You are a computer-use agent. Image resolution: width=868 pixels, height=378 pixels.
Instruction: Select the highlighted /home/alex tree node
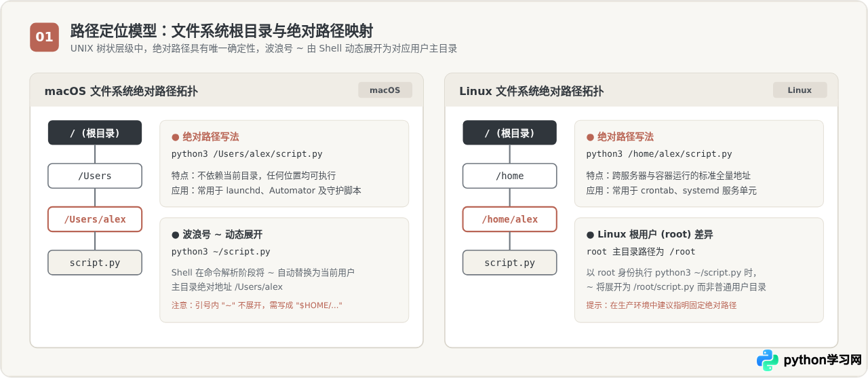pos(510,219)
